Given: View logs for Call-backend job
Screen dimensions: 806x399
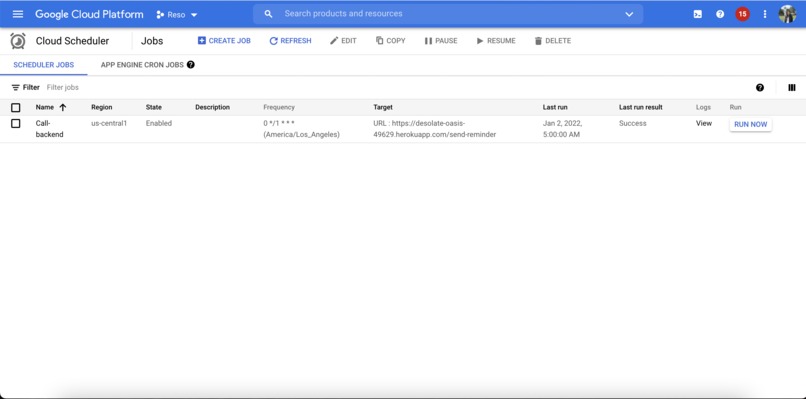Looking at the screenshot, I should tap(704, 123).
